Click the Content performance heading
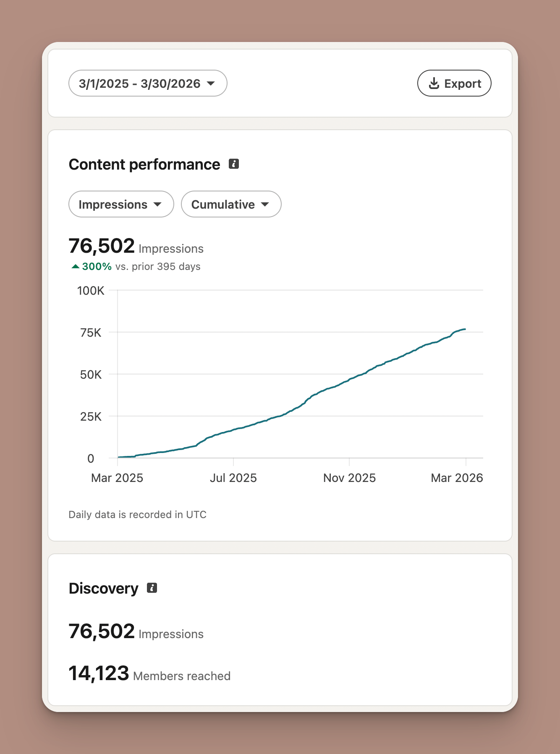 pos(144,165)
